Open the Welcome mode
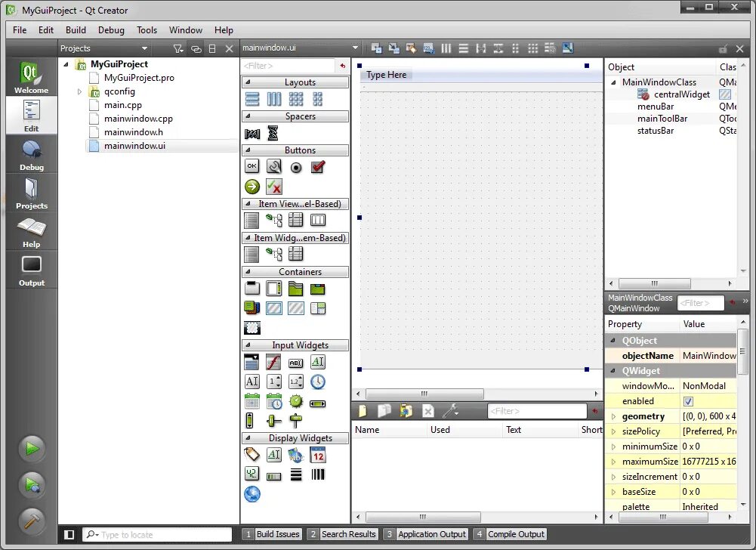Screen dimensions: 756x550 (31, 77)
